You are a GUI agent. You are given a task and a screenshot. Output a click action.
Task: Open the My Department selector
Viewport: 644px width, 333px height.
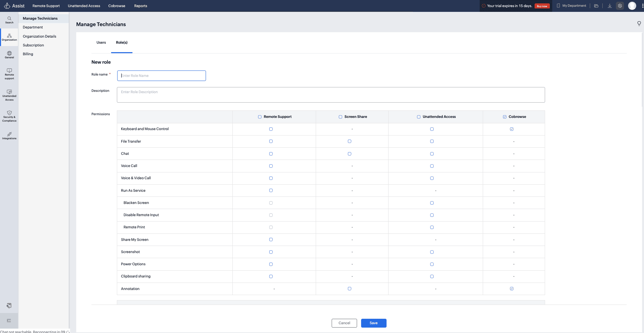572,6
